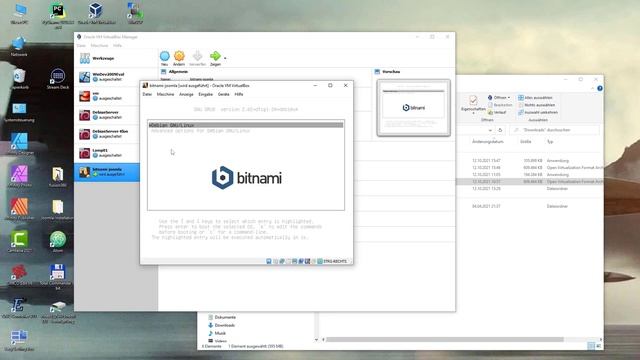The image size is (640, 360).
Task: Open the Oracle VM VirtualBox desktop icon
Action: (x=96, y=13)
